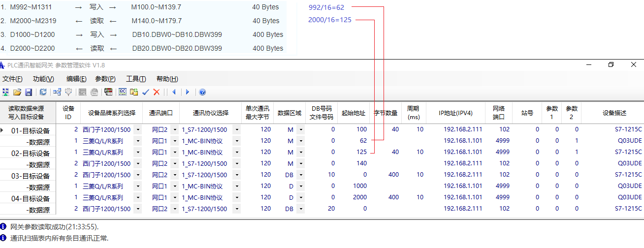Click the blue help question mark icon

point(202,92)
